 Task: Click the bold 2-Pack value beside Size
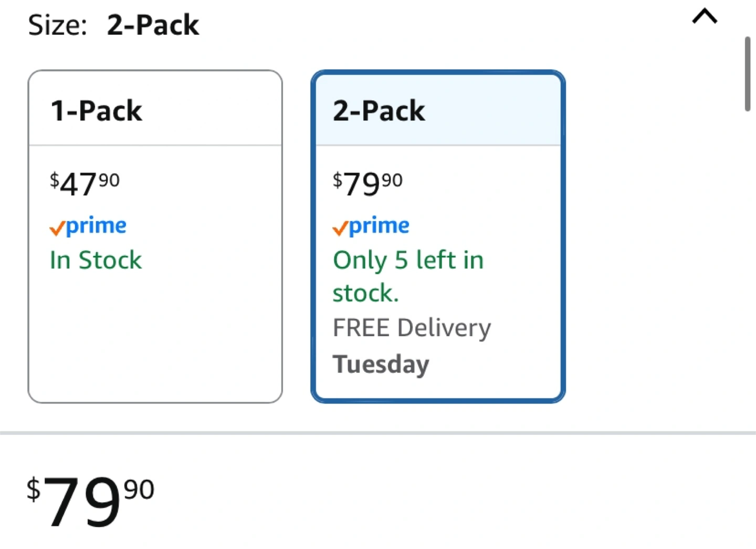pyautogui.click(x=153, y=25)
